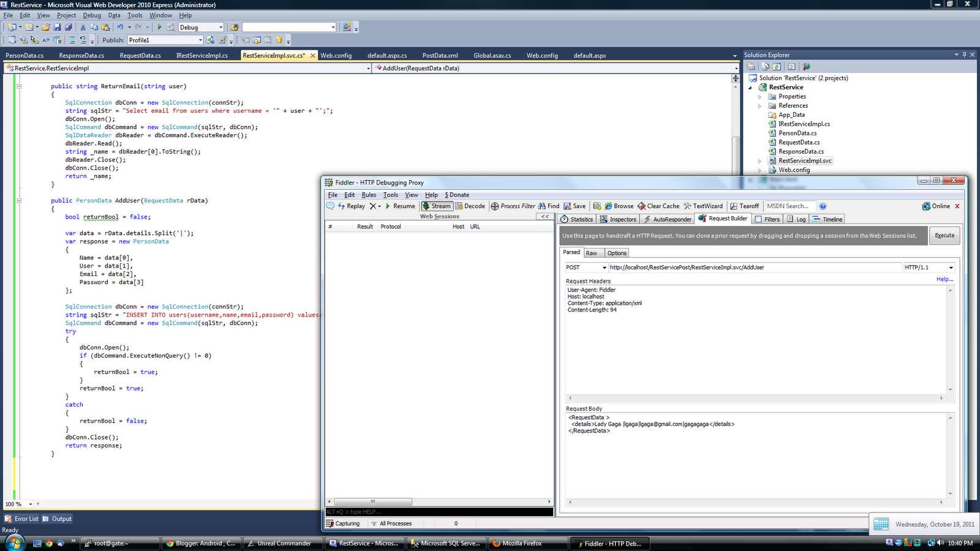This screenshot has height=551, width=980.
Task: Click Resume in the Fiddler toolbar
Action: point(400,206)
